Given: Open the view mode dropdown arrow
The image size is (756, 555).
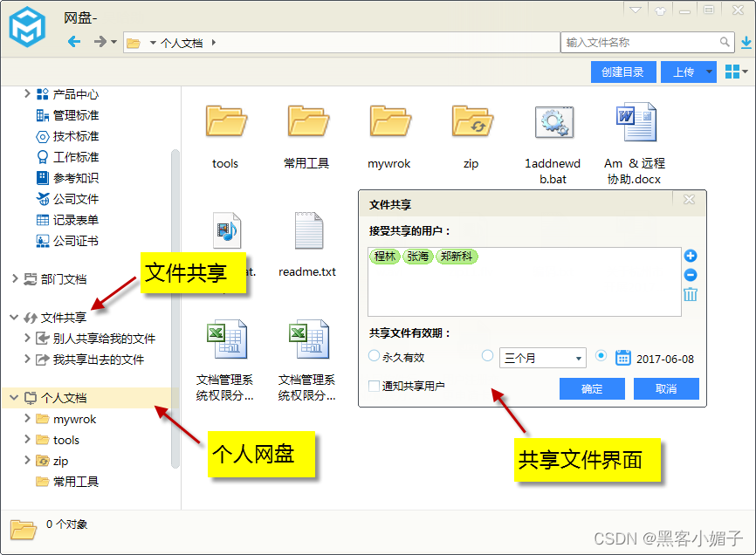Looking at the screenshot, I should pos(746,72).
